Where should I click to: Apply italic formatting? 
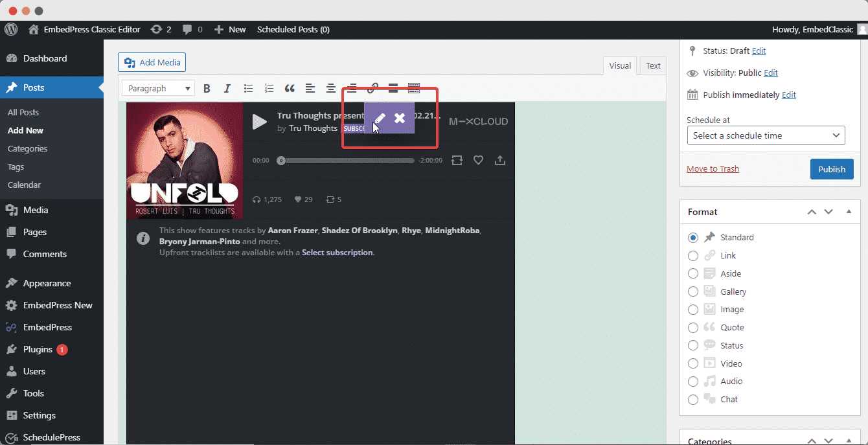(x=227, y=88)
